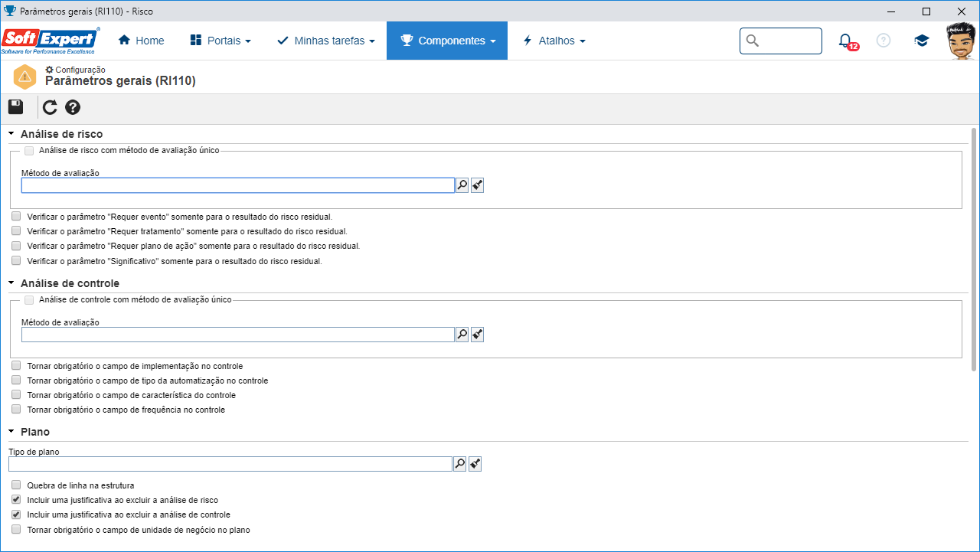This screenshot has height=552, width=980.
Task: Click the Configuração gear icon
Action: (50, 70)
